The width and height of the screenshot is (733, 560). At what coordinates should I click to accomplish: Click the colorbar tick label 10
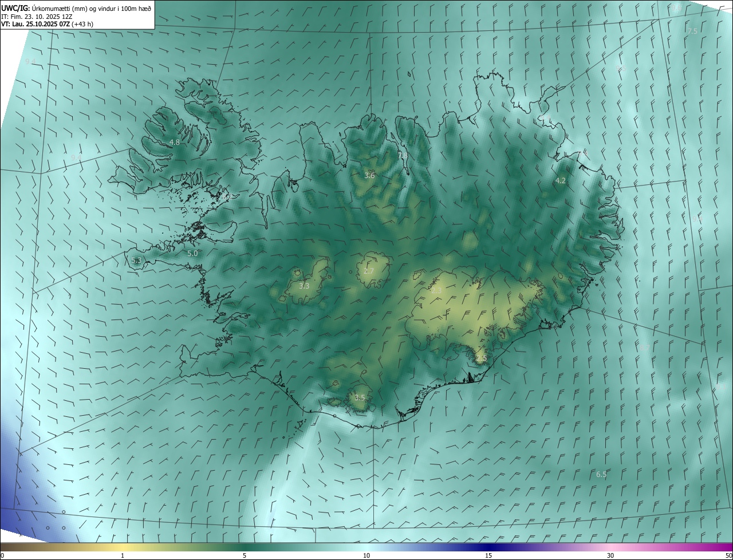[x=366, y=555]
